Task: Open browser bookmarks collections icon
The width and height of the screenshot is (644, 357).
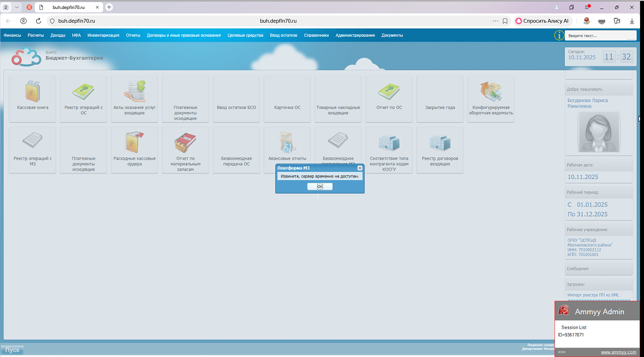Action: click(572, 7)
